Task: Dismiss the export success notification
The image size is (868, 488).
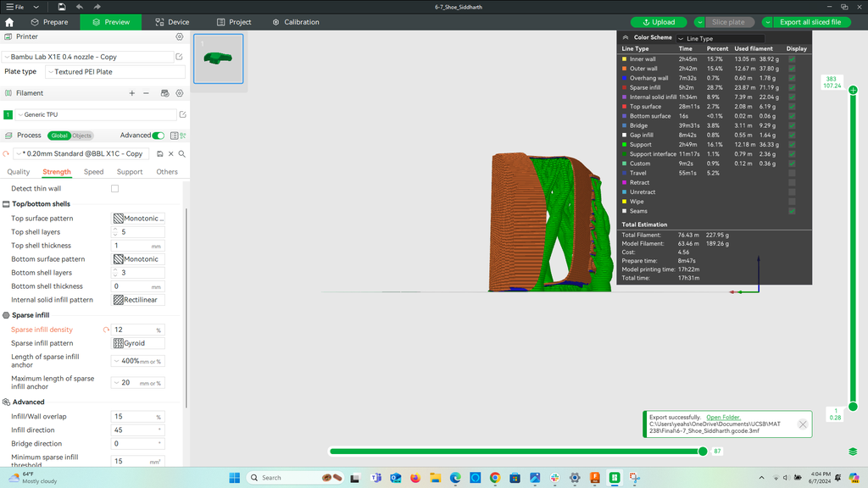Action: pos(802,424)
